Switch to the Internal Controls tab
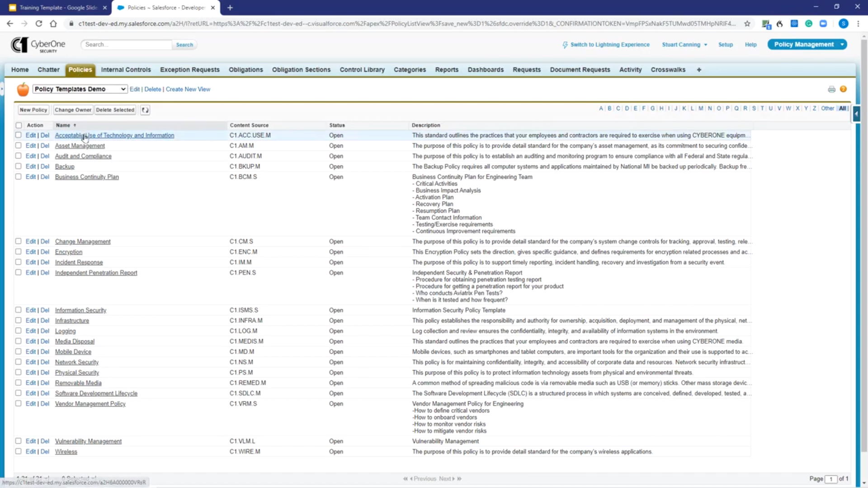868x488 pixels. click(x=126, y=70)
